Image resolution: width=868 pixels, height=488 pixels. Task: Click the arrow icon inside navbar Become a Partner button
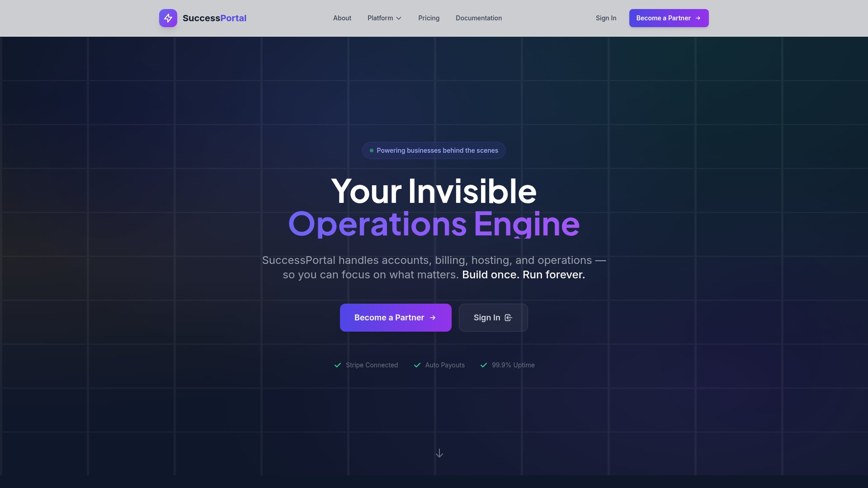click(x=697, y=18)
